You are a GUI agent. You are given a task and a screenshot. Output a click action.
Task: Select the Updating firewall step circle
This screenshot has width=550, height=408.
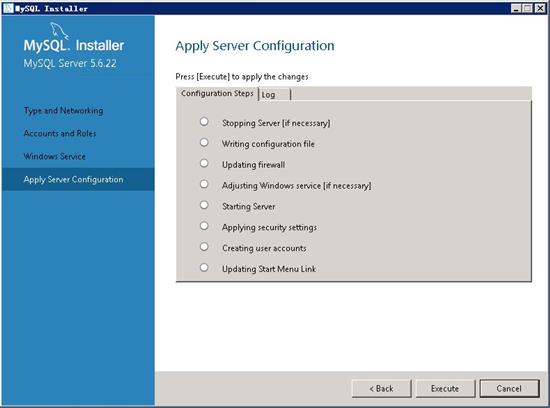pyautogui.click(x=204, y=163)
